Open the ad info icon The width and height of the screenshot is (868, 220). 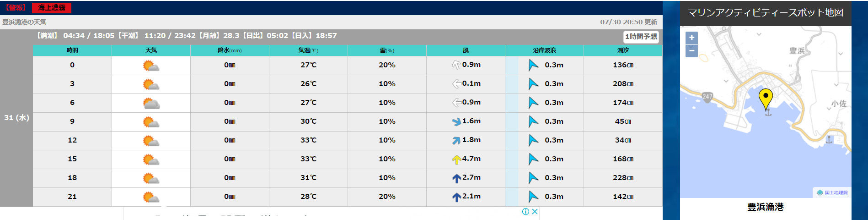[525, 211]
